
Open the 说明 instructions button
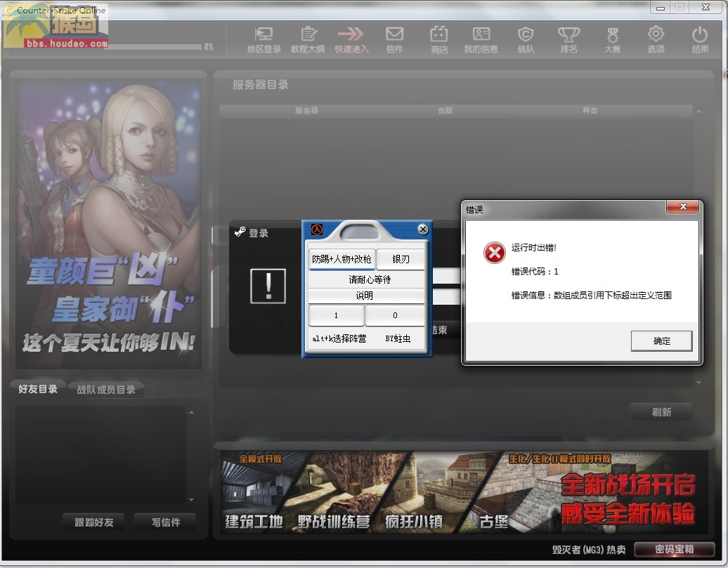[367, 296]
